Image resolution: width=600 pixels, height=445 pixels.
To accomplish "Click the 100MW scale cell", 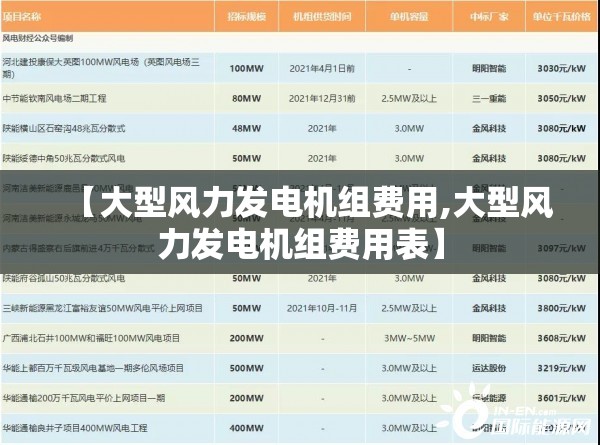I will [246, 68].
